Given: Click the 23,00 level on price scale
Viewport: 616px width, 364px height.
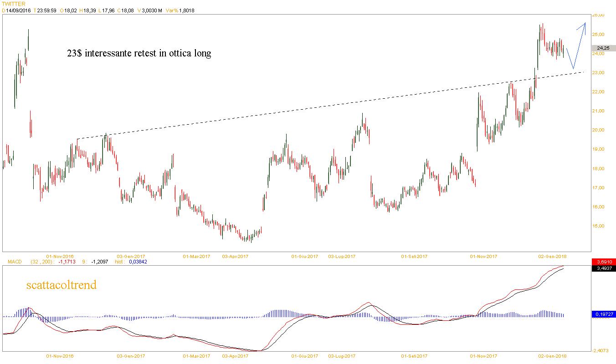Looking at the screenshot, I should pyautogui.click(x=598, y=73).
